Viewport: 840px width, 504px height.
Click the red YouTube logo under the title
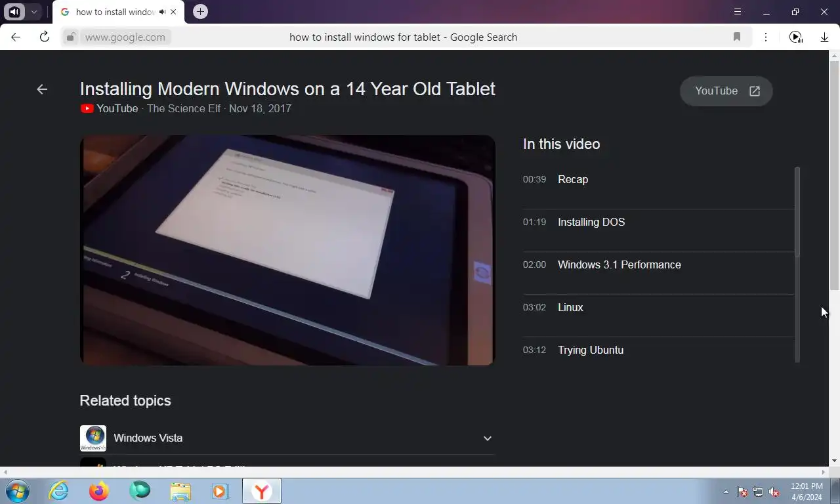pyautogui.click(x=87, y=109)
